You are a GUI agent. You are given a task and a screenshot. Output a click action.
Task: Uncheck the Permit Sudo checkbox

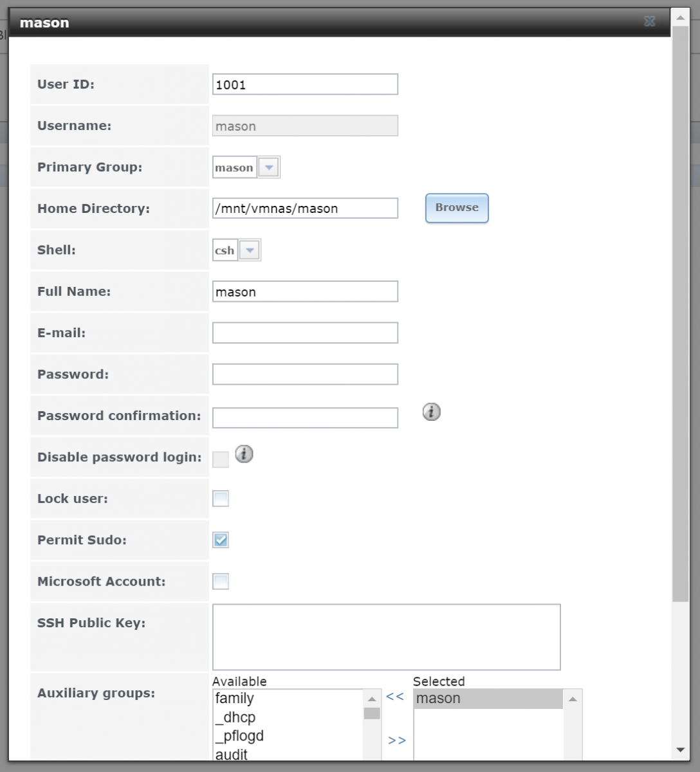point(221,540)
